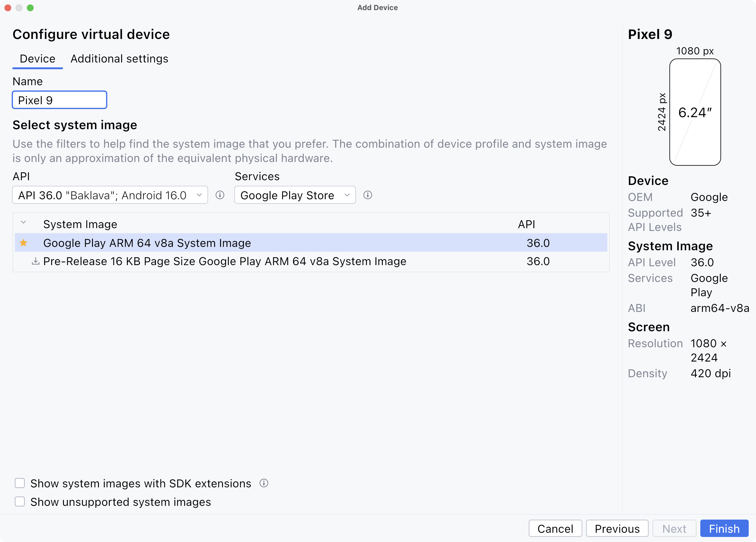Screen dimensions: 756x542
Task: Enable Show system images with SDK extensions
Action: 20,483
